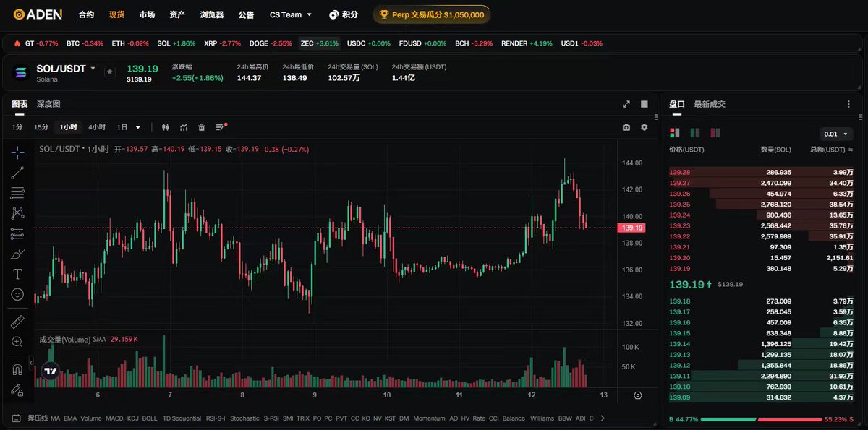Show buy orders only in order book
Screen dimensions: 868x430
tap(695, 132)
